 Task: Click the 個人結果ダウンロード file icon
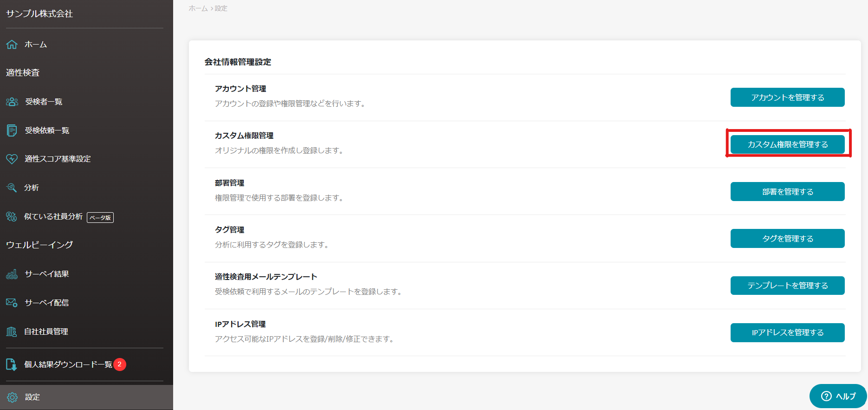[12, 364]
